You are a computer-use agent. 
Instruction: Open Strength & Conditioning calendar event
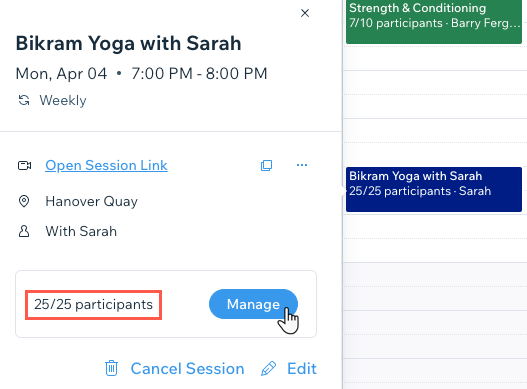(434, 22)
